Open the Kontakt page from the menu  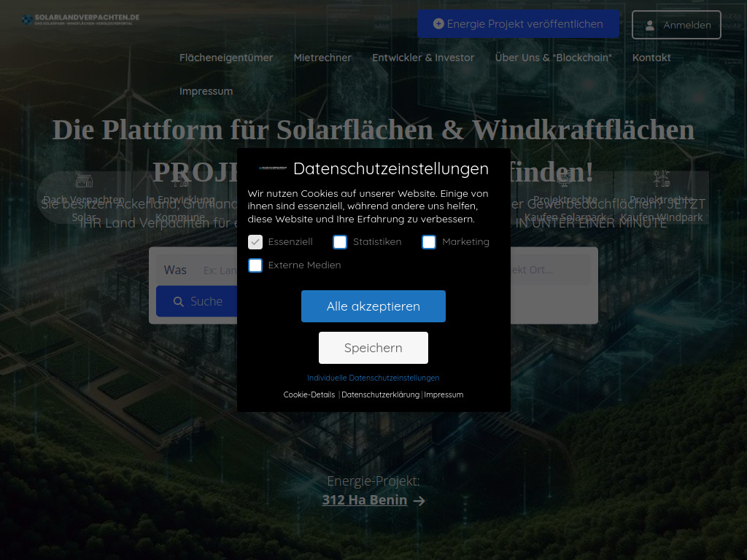[x=651, y=57]
